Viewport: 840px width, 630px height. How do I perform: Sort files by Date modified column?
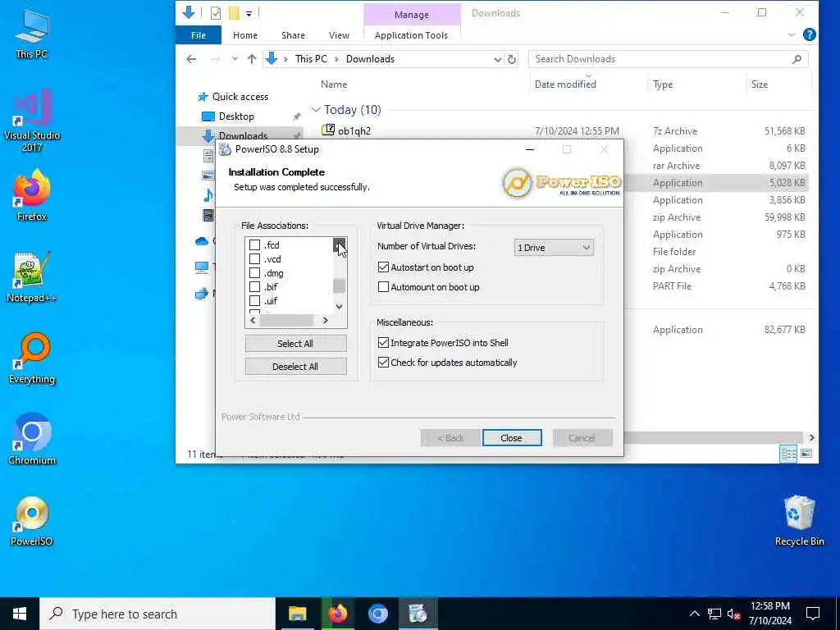point(564,84)
